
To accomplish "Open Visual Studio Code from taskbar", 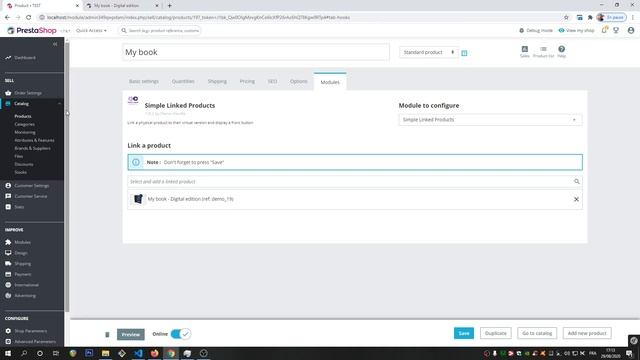I will point(138,353).
